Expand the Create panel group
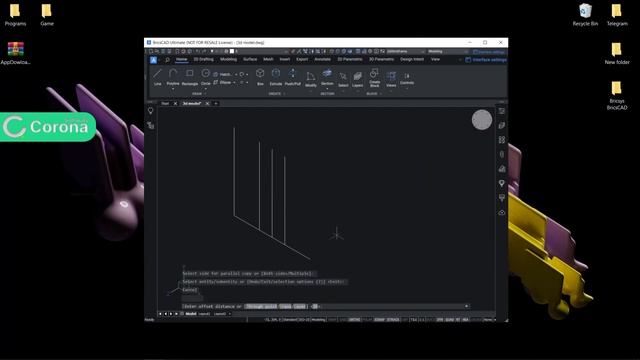 coord(276,94)
